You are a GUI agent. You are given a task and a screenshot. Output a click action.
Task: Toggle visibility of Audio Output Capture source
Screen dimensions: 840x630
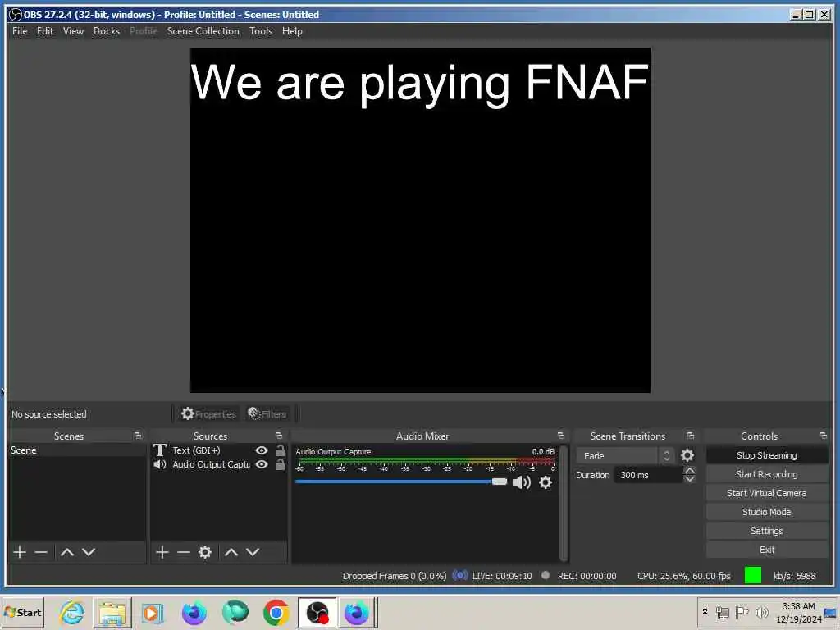[x=262, y=464]
